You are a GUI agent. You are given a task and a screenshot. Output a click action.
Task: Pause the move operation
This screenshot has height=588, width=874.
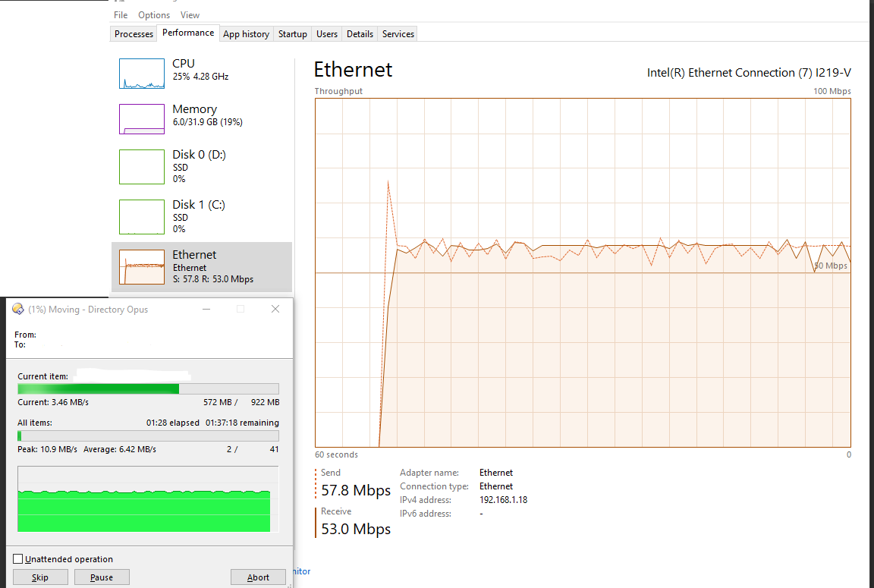[x=102, y=577]
